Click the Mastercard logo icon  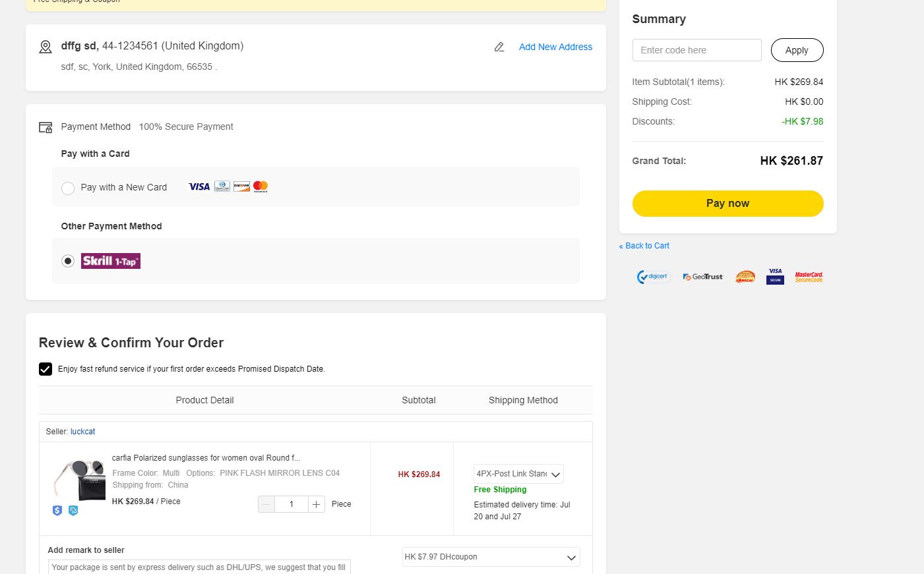261,187
